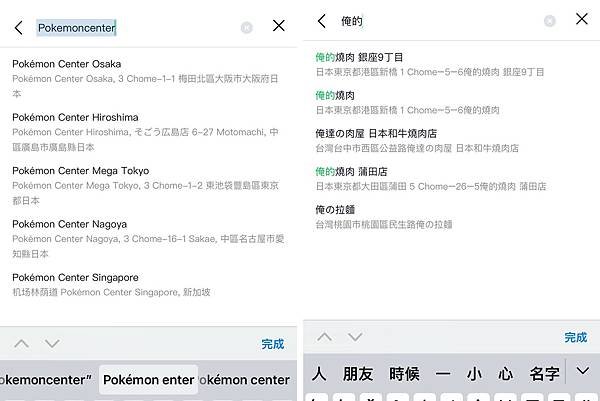
Task: Close the 俺的 search panel
Action: point(582,18)
